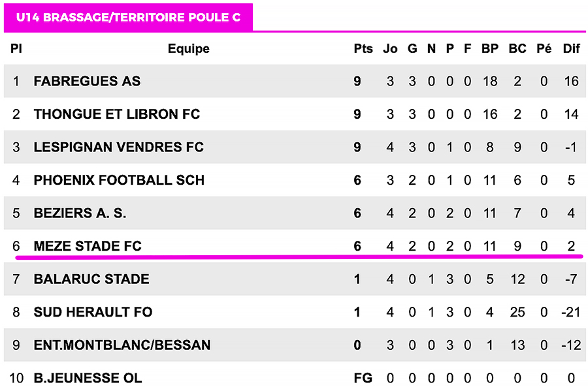588x391 pixels.
Task: Click the Pé column header
Action: [544, 49]
